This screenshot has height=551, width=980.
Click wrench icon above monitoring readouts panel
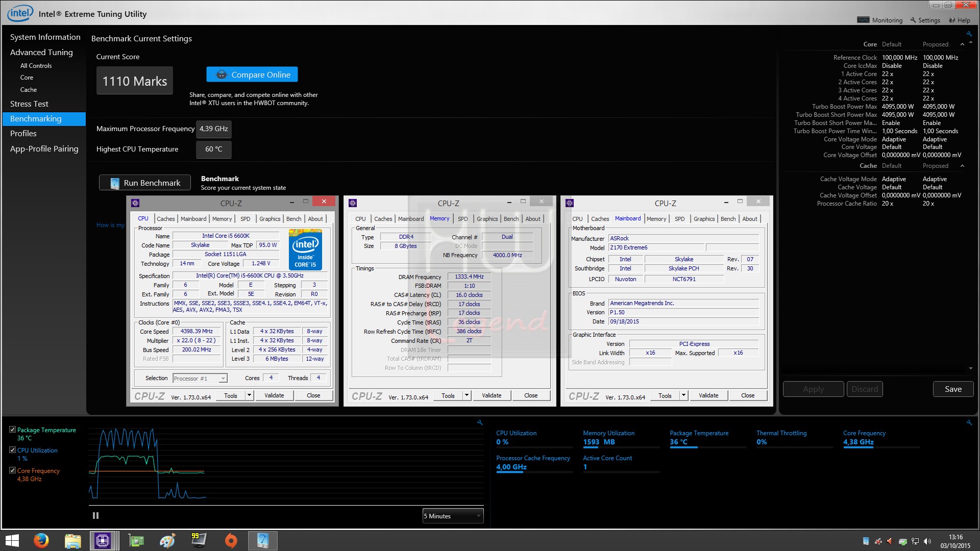(969, 422)
